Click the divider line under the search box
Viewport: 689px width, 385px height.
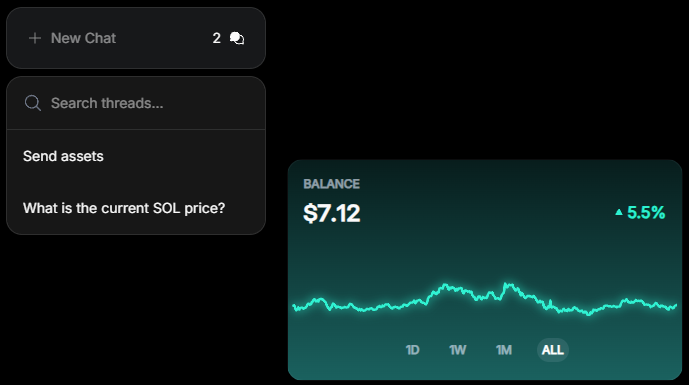pyautogui.click(x=136, y=130)
